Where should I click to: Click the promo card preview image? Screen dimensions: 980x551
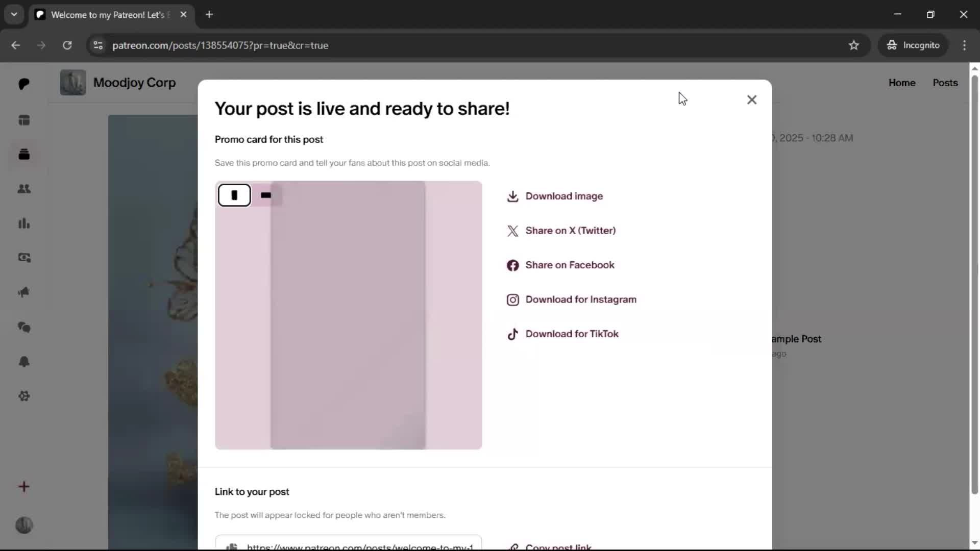pyautogui.click(x=348, y=315)
